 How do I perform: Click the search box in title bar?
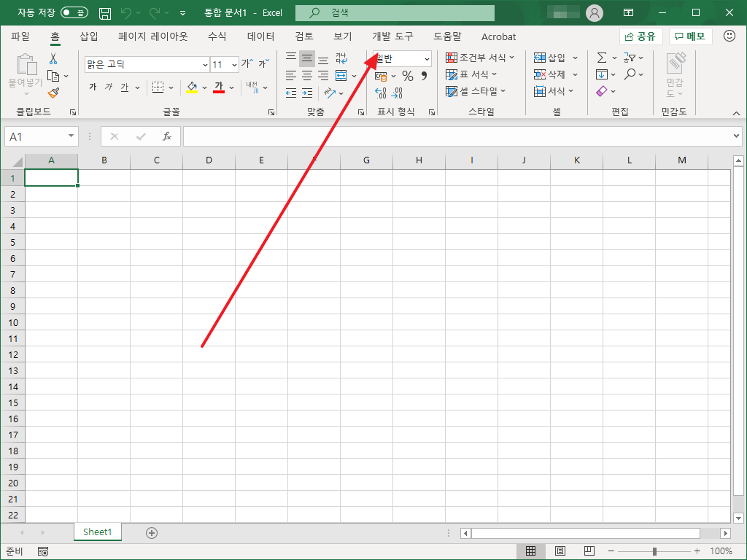395,13
